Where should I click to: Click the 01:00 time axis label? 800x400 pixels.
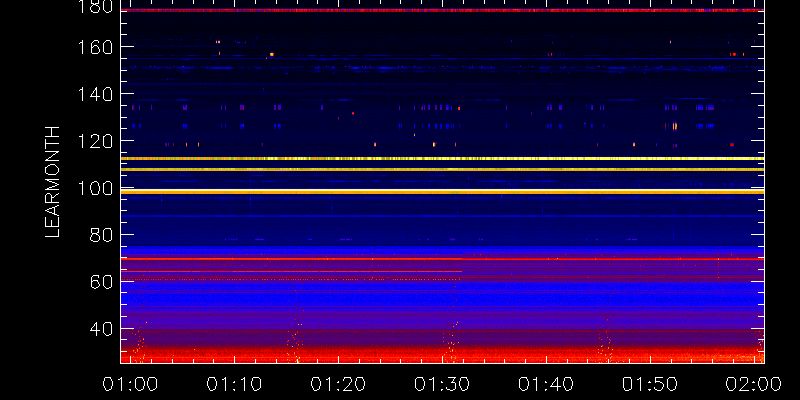pyautogui.click(x=131, y=384)
